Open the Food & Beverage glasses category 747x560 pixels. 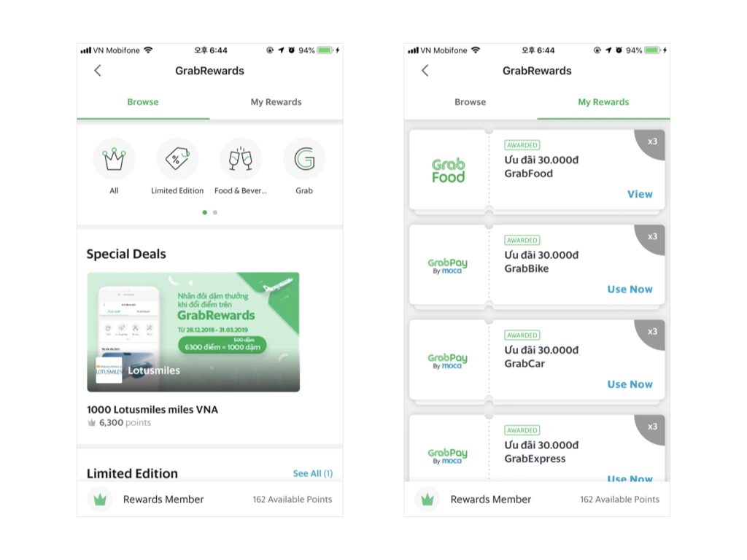tap(241, 159)
